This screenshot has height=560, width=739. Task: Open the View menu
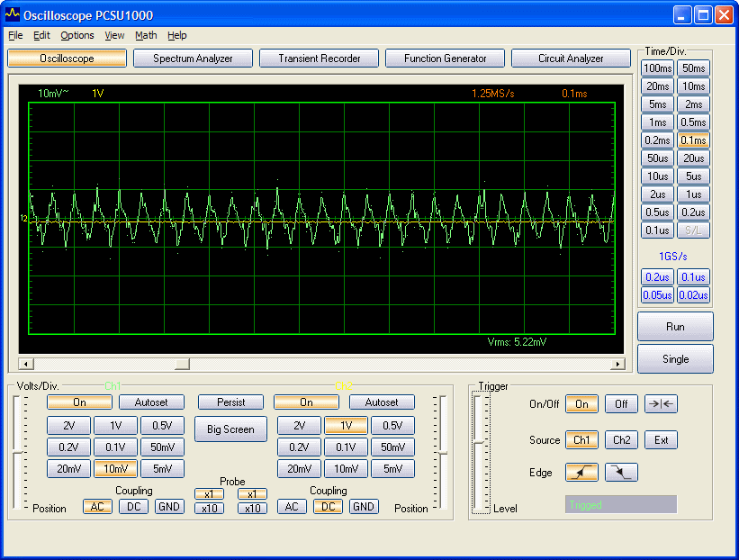click(114, 35)
